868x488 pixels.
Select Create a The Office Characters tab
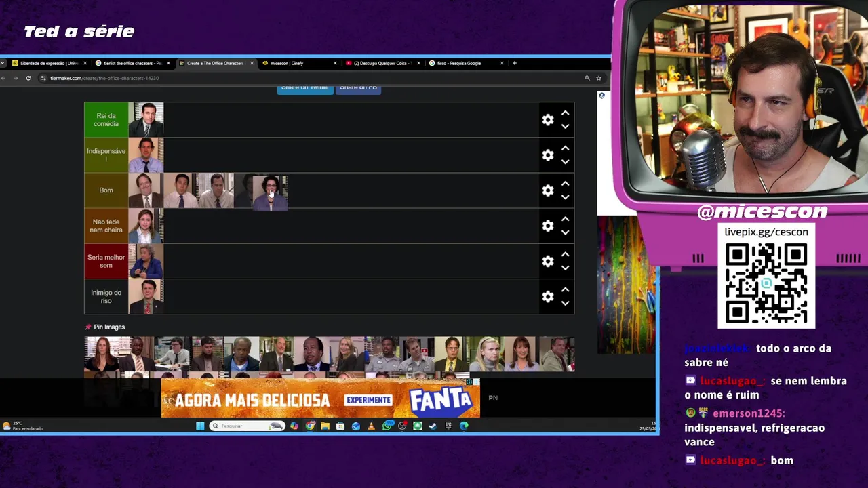click(x=215, y=63)
